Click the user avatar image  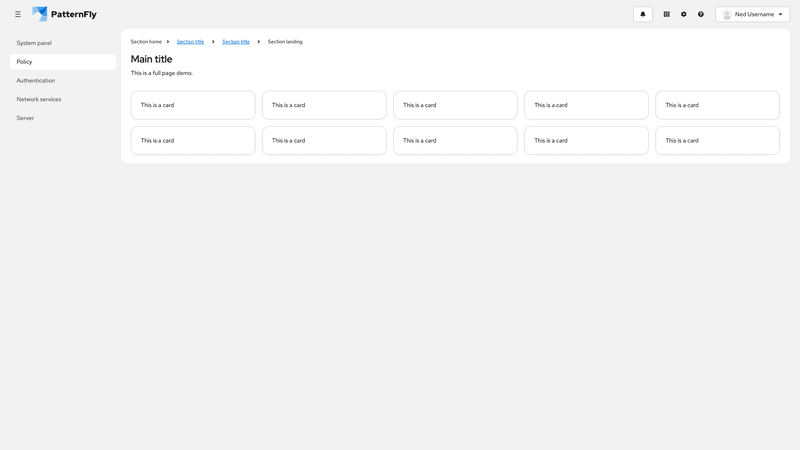(x=727, y=14)
